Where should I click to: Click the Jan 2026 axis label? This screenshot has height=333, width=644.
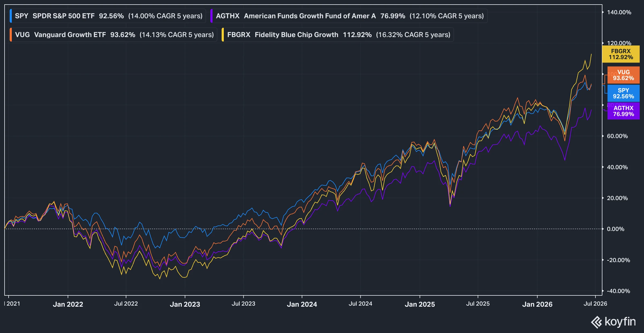(537, 304)
